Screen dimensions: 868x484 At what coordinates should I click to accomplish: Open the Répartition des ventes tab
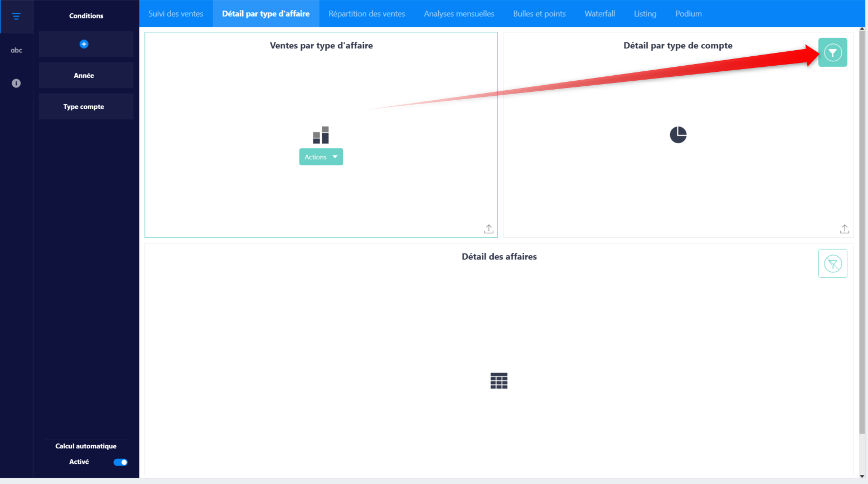tap(367, 14)
